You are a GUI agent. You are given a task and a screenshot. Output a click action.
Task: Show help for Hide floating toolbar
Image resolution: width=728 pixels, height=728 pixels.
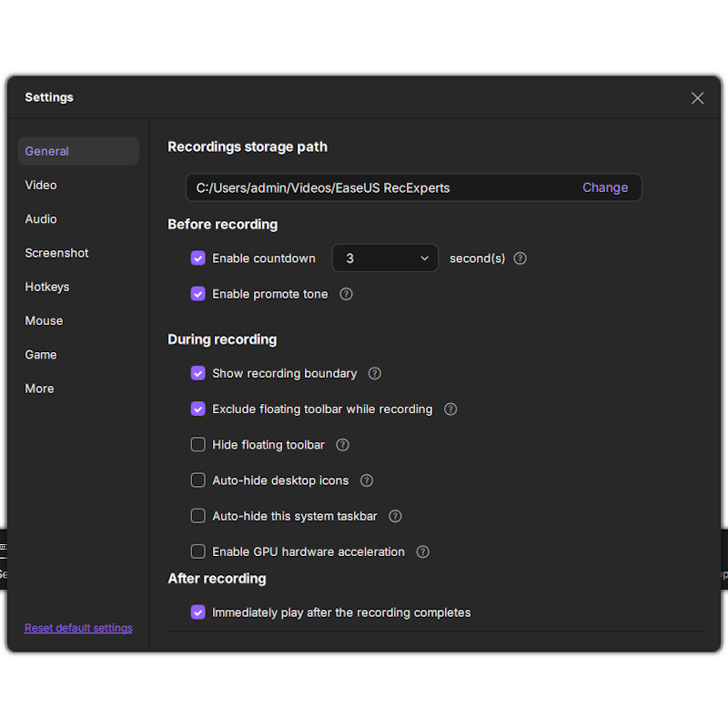tap(342, 445)
